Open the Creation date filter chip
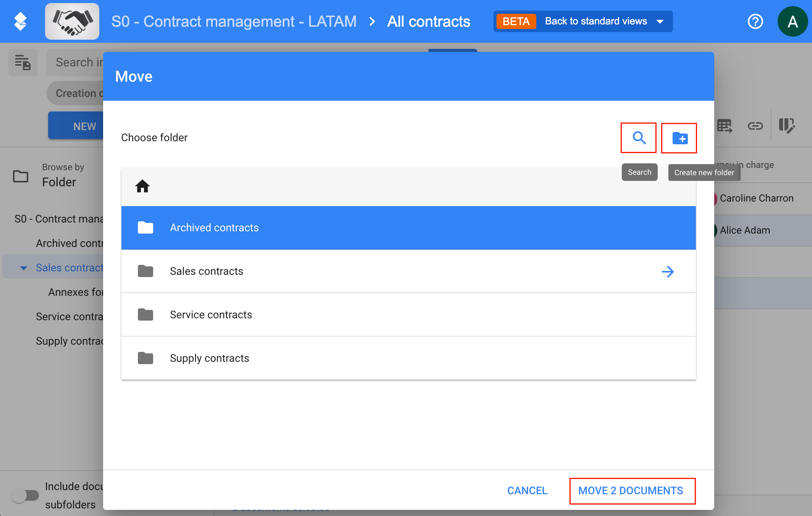Screen dimensions: 812x516 [78, 93]
